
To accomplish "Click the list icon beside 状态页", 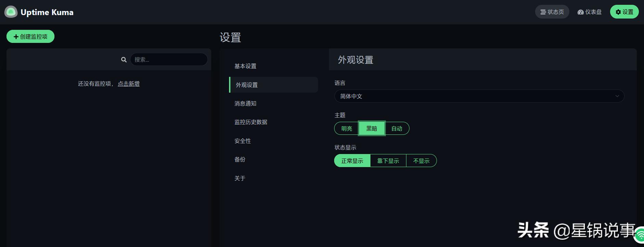I will tap(543, 11).
